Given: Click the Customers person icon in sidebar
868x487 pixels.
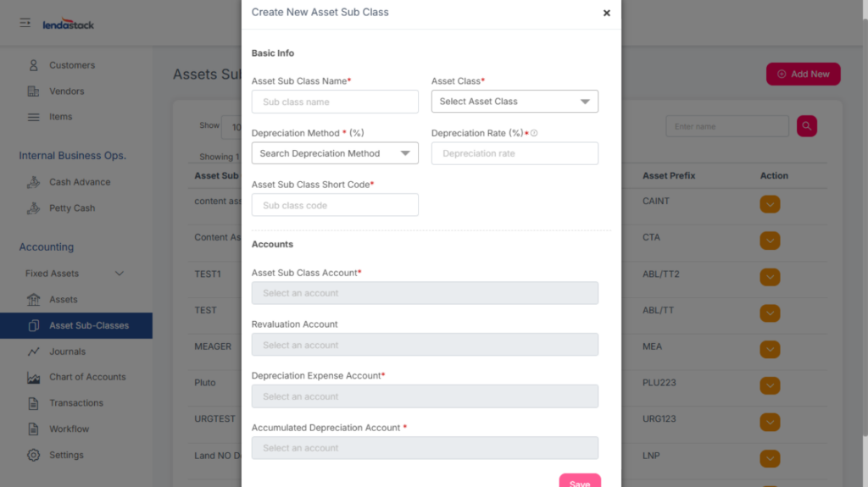Looking at the screenshot, I should click(34, 65).
